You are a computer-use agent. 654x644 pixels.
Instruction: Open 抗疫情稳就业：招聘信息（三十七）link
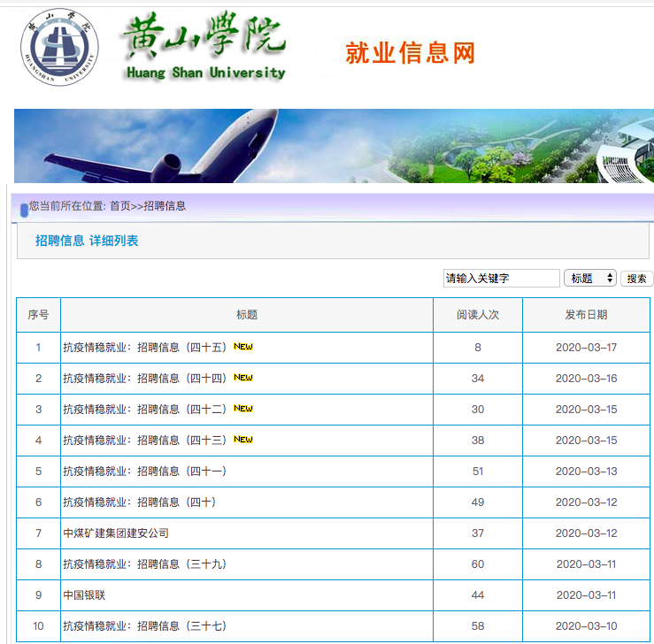[x=145, y=625]
